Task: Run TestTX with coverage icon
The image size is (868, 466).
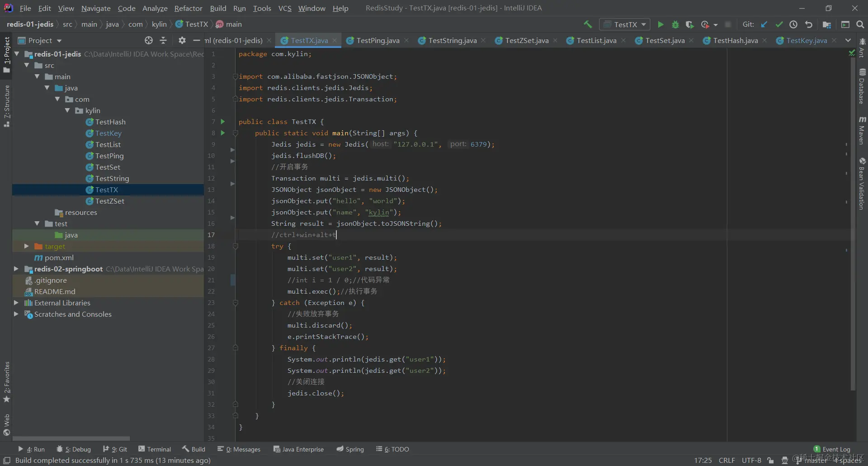Action: point(689,24)
